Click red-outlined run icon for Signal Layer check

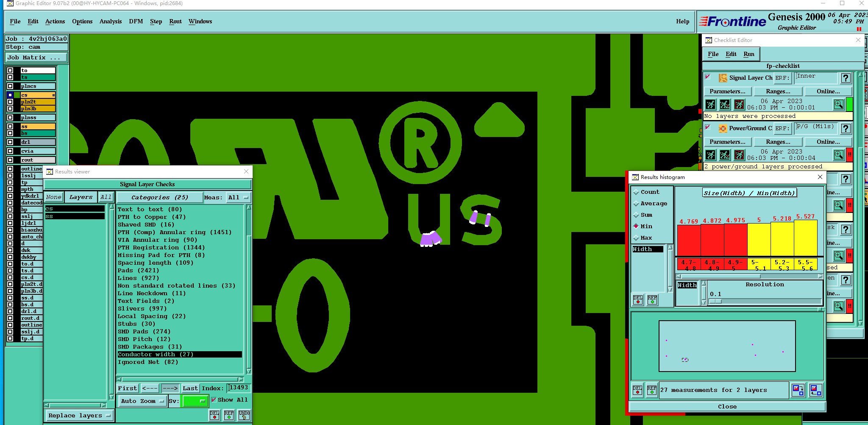click(x=739, y=104)
